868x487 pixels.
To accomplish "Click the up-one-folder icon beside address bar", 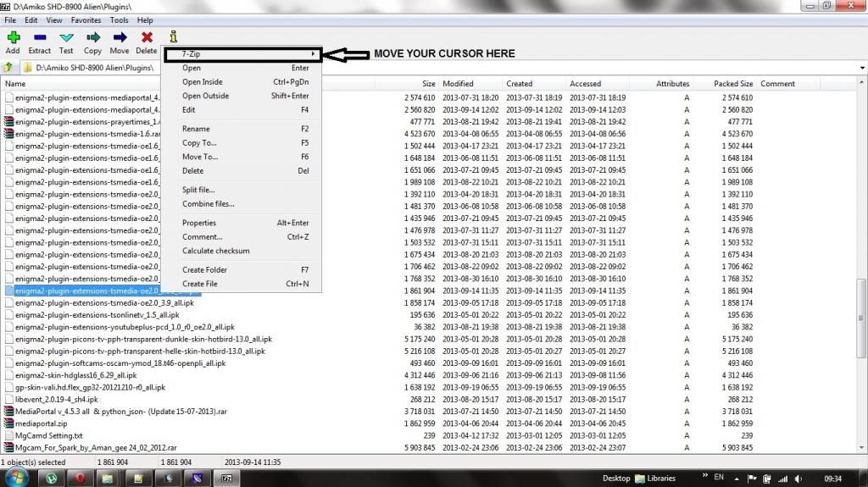I will 8,68.
